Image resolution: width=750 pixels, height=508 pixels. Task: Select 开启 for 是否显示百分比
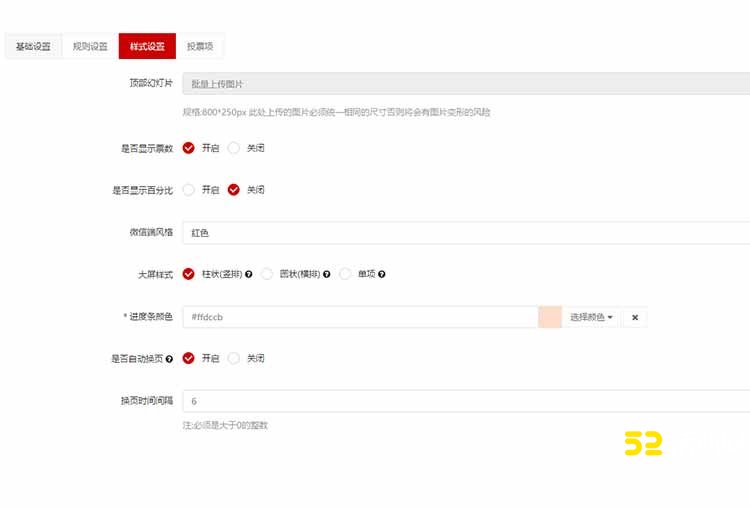click(x=189, y=190)
